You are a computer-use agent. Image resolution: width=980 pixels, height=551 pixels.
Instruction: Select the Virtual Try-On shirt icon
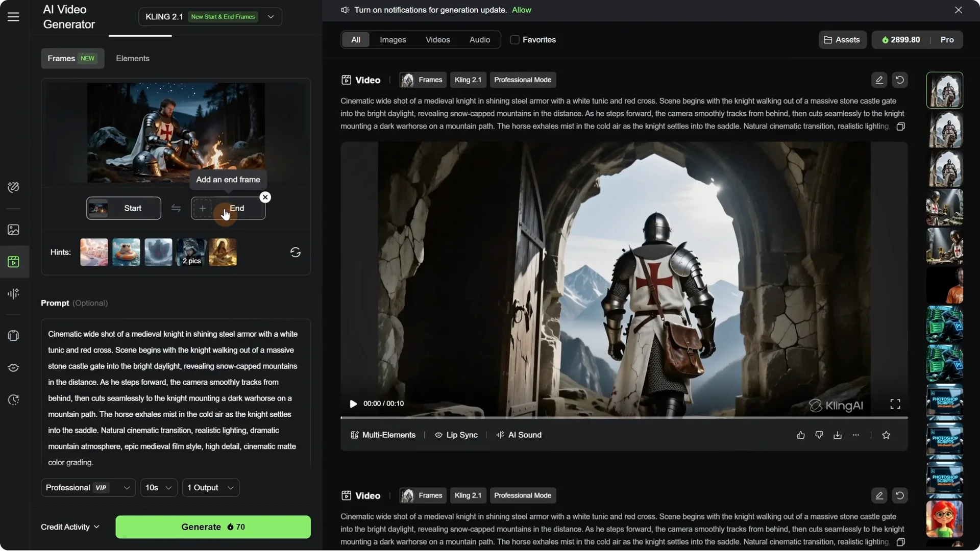pos(13,335)
